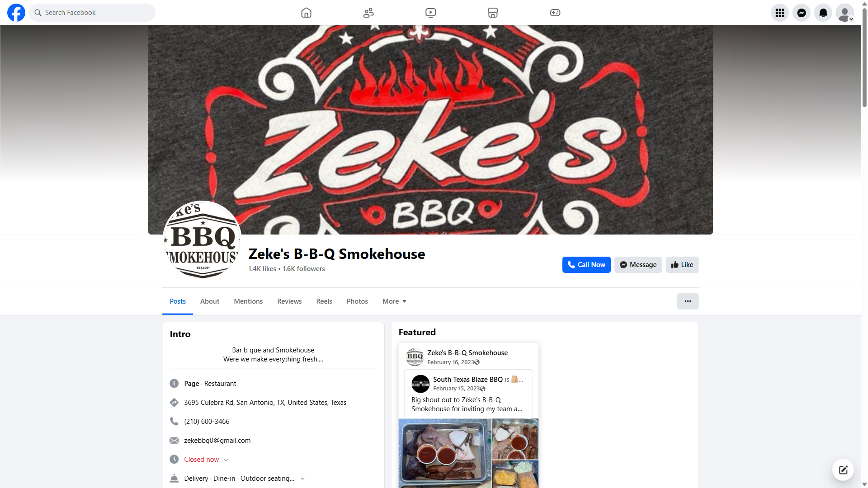The width and height of the screenshot is (868, 488).
Task: Click the Facebook logo
Action: click(16, 13)
